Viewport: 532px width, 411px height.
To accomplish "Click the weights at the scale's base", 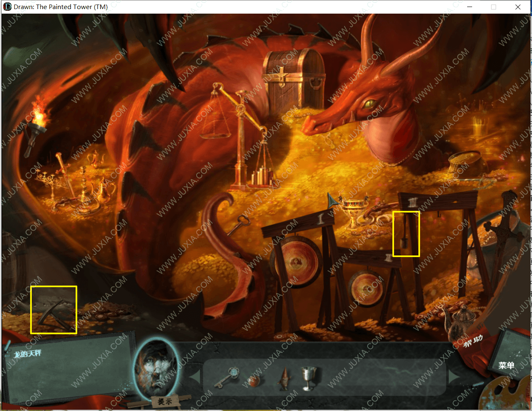I will [x=262, y=176].
